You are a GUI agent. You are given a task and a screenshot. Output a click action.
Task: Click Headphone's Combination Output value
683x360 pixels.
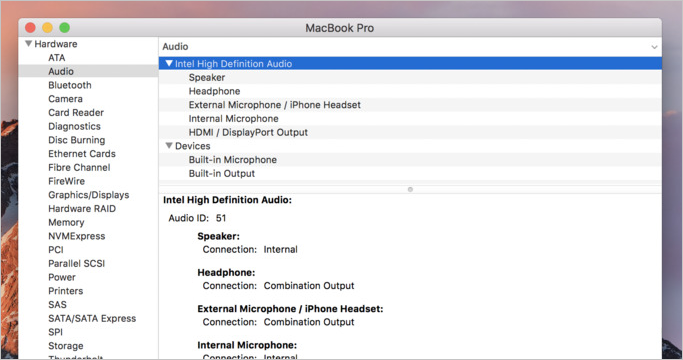click(309, 285)
